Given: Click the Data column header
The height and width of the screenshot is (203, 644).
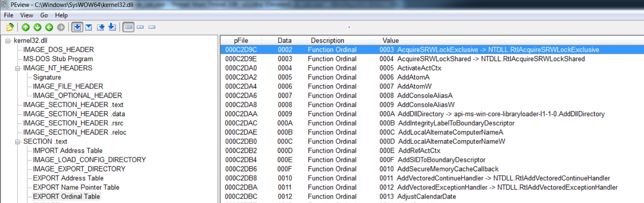Looking at the screenshot, I should click(x=284, y=40).
